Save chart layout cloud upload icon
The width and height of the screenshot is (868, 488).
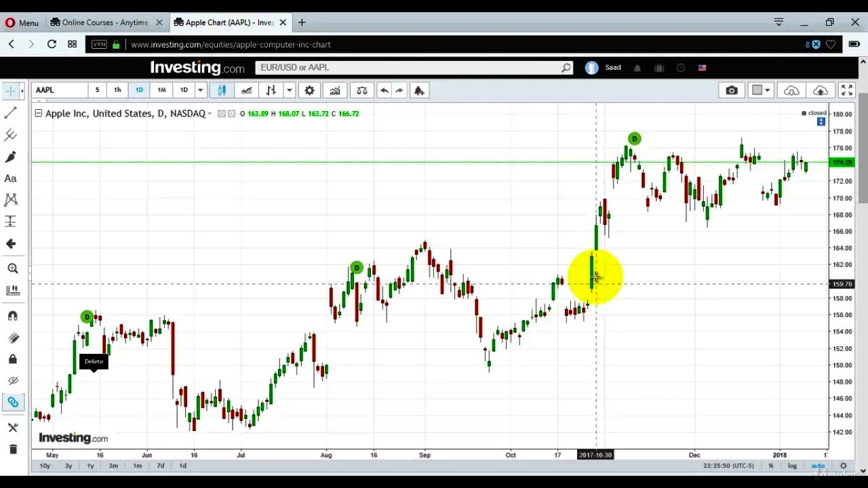(820, 90)
